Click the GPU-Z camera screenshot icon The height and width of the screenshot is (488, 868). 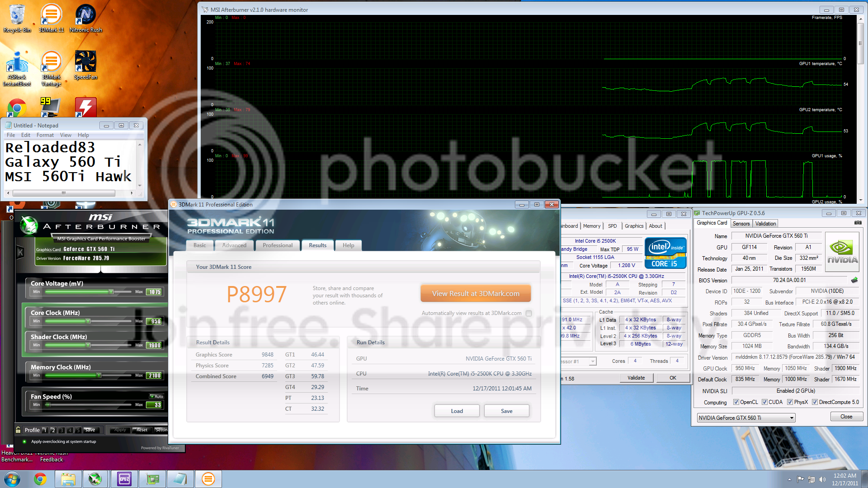858,222
